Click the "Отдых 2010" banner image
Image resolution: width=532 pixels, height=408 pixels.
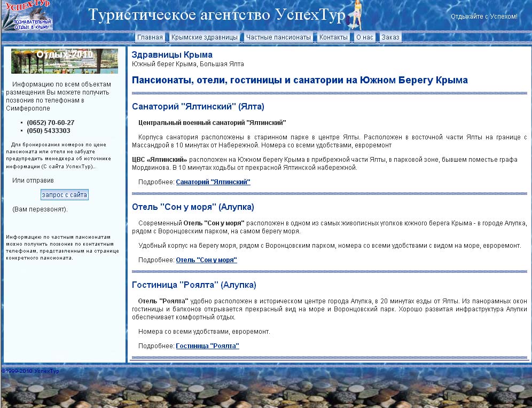click(64, 60)
